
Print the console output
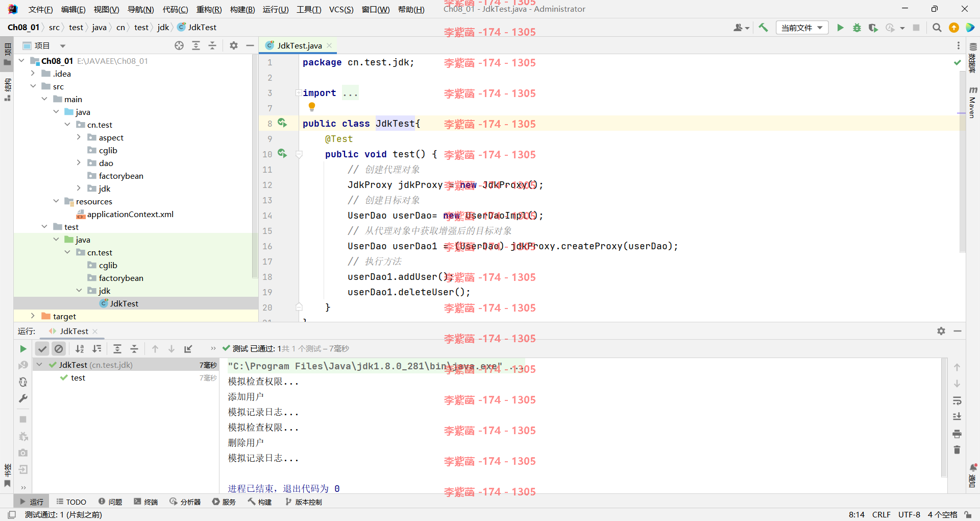point(957,434)
